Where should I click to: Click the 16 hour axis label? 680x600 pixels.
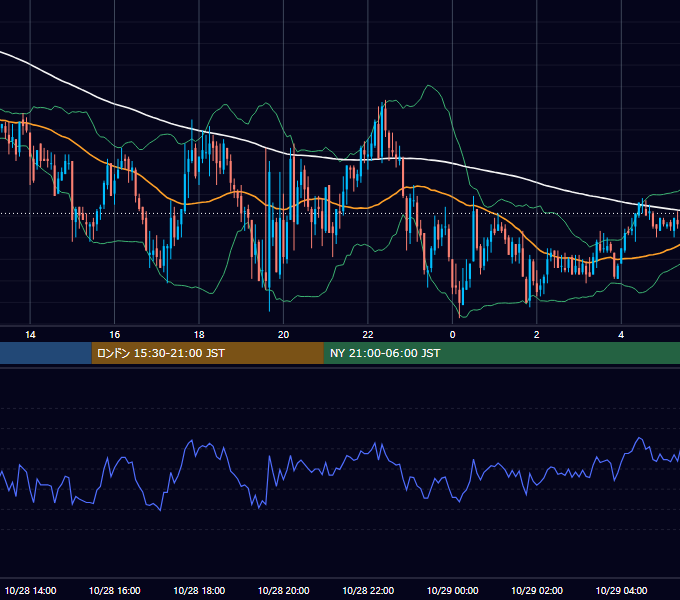(x=114, y=335)
